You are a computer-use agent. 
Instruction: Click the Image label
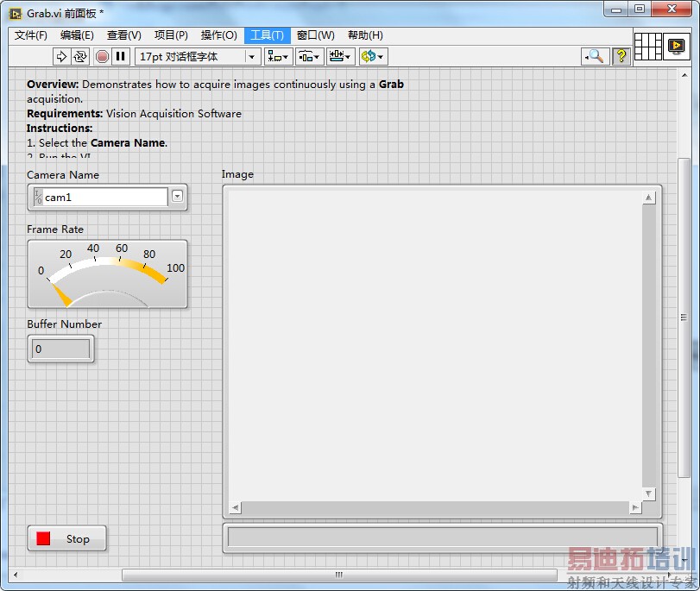coord(237,174)
